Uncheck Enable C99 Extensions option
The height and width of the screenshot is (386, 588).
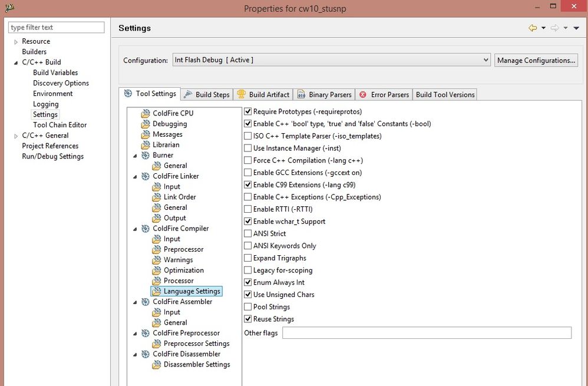click(x=248, y=185)
